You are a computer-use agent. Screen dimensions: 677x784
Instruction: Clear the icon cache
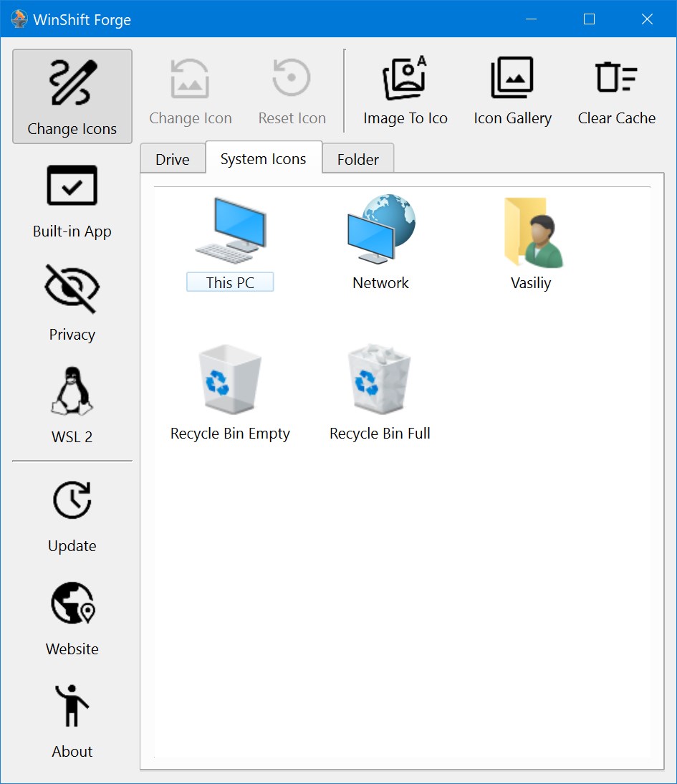616,91
